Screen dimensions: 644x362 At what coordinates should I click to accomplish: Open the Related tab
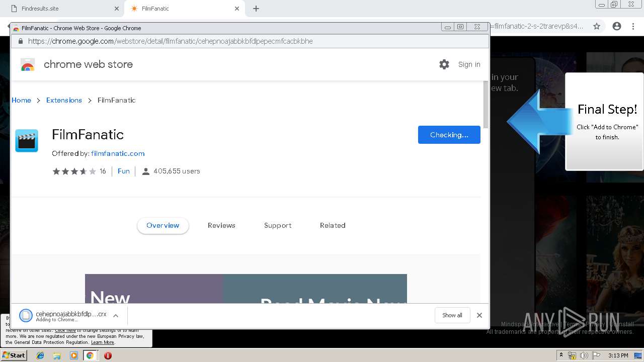(x=333, y=226)
